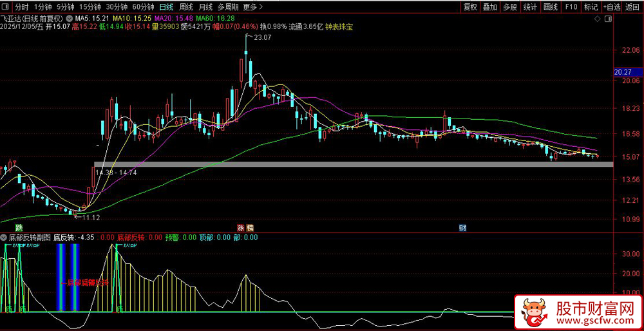
Task: Expand the 底部反转副图 indicator dropdown
Action: point(4,238)
